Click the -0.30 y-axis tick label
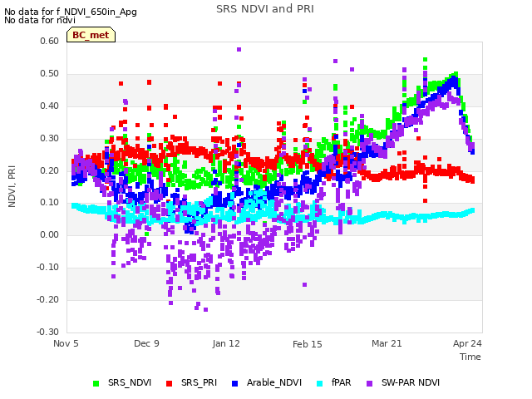Screen dimensions: 532x399 coord(48,332)
